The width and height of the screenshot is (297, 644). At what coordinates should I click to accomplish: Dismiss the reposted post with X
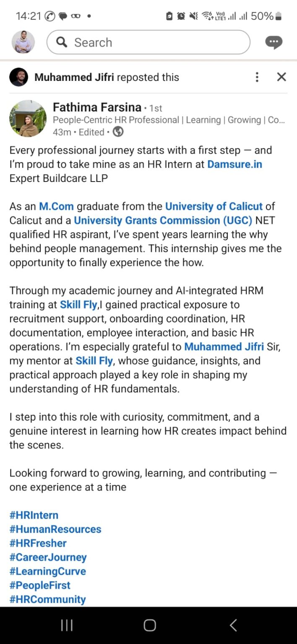point(281,77)
